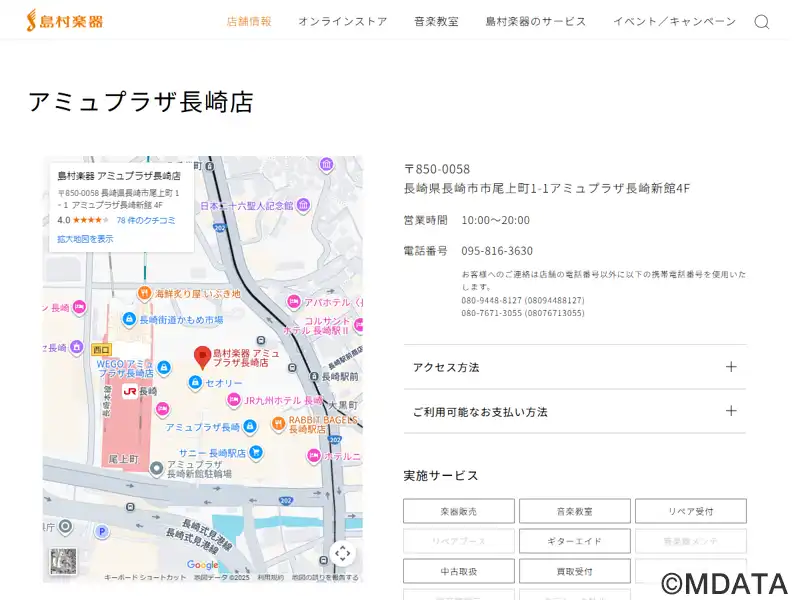Select the セオリー shop marker on map

tap(195, 383)
